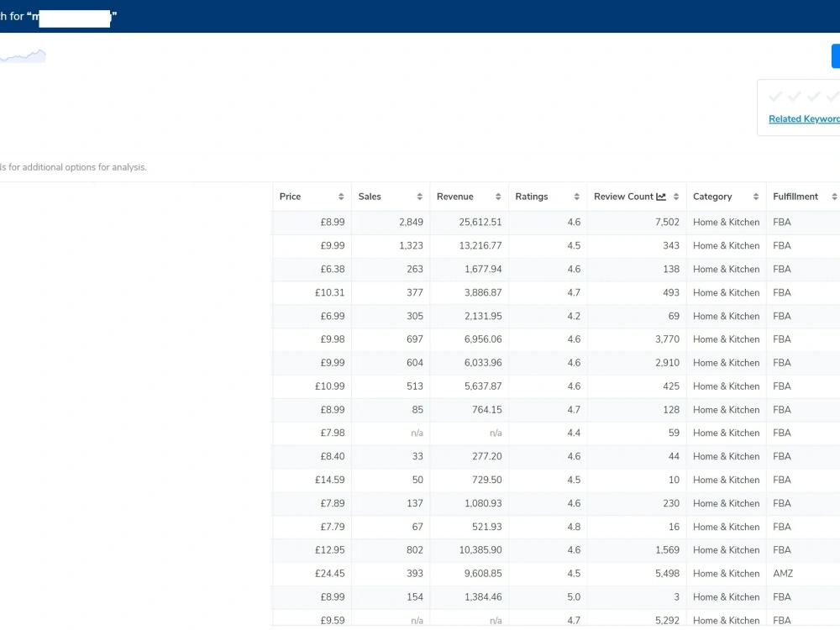Open the Related Keywords link

pyautogui.click(x=804, y=119)
